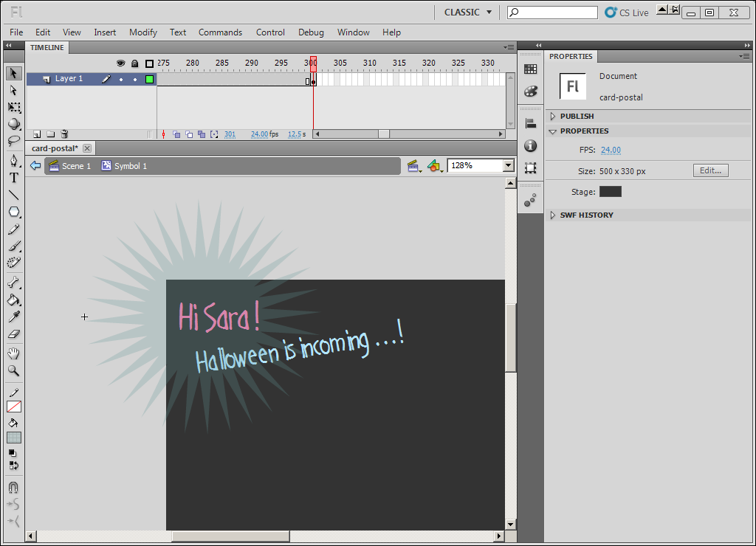Pick the Eyedropper tool
Screen dimensions: 756x546
click(x=14, y=317)
